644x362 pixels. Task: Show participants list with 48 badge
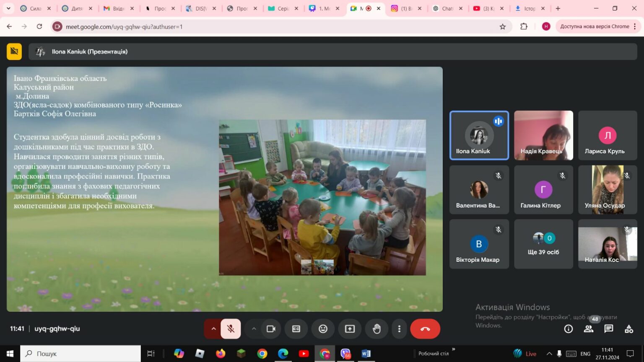[x=589, y=329]
